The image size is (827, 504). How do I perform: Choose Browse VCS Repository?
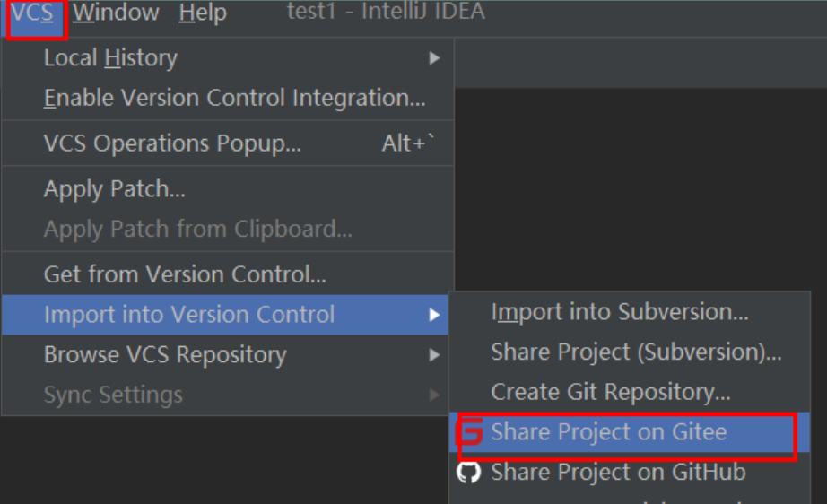(165, 355)
